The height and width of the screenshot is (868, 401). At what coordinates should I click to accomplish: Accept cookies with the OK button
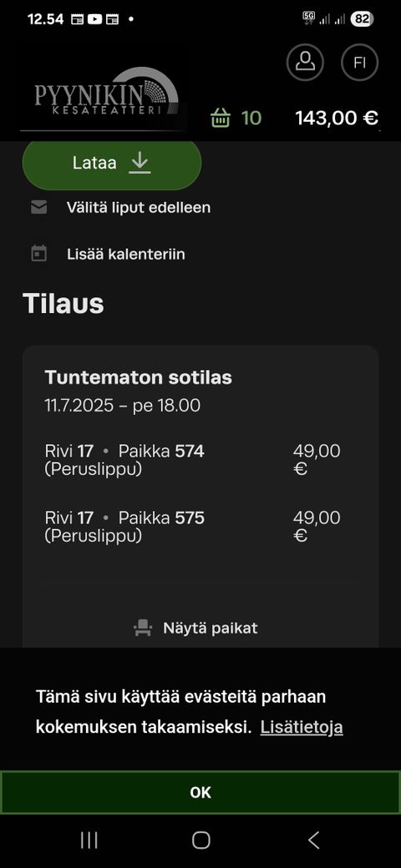pyautogui.click(x=200, y=792)
